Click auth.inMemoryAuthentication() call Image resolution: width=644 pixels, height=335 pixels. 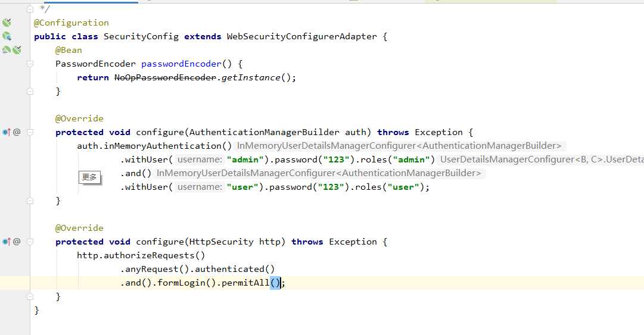pos(154,146)
